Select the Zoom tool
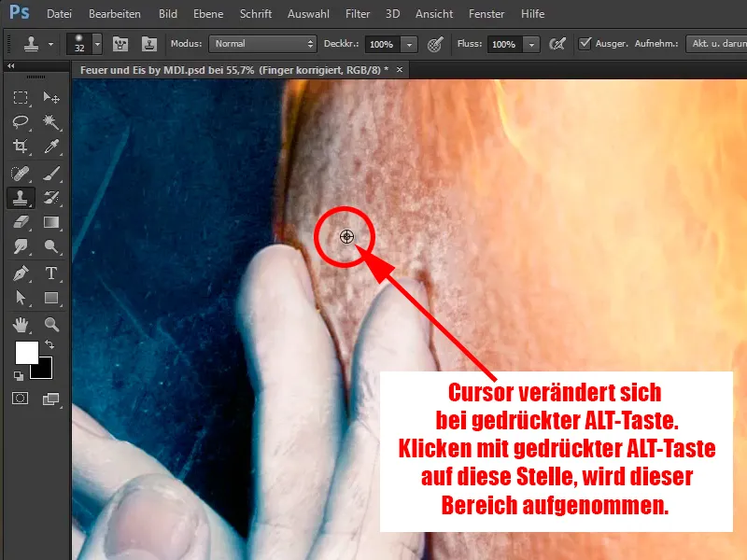 [x=51, y=325]
